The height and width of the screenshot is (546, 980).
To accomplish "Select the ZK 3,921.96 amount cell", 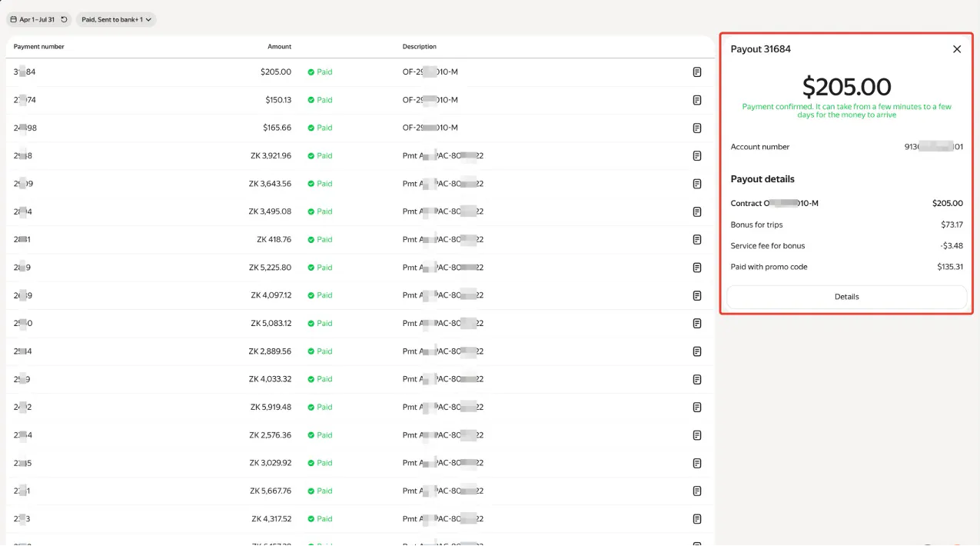I will point(271,156).
